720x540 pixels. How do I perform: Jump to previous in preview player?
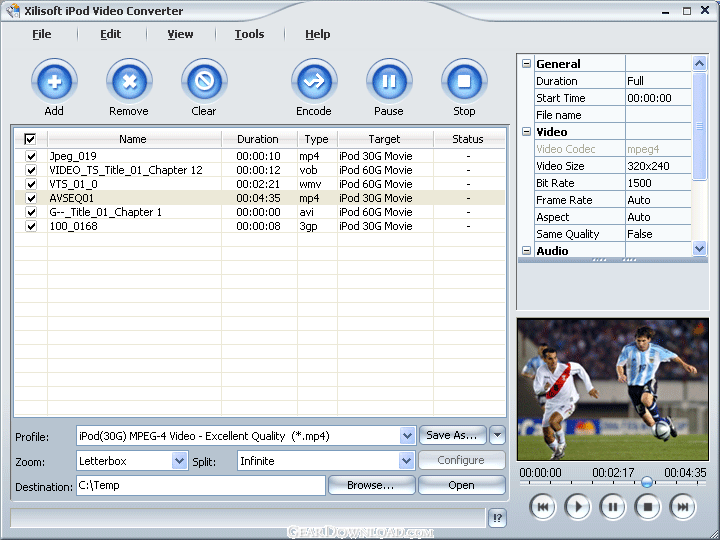[x=543, y=507]
